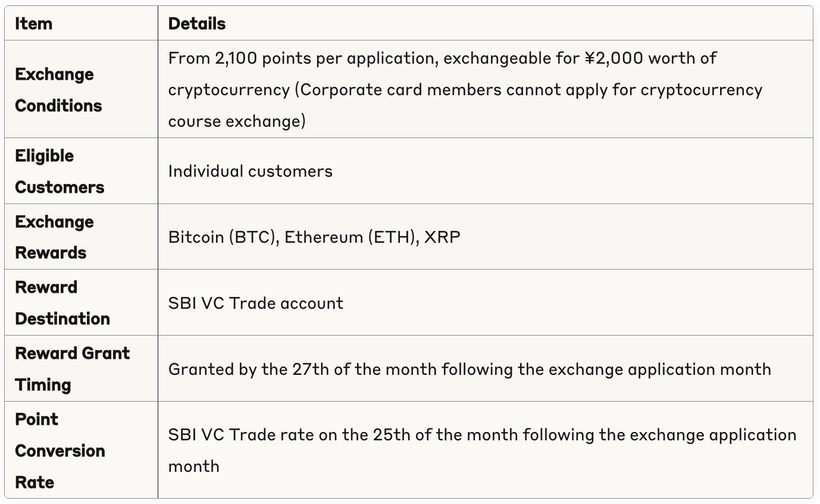Click the Individual customers cell

pyautogui.click(x=250, y=171)
